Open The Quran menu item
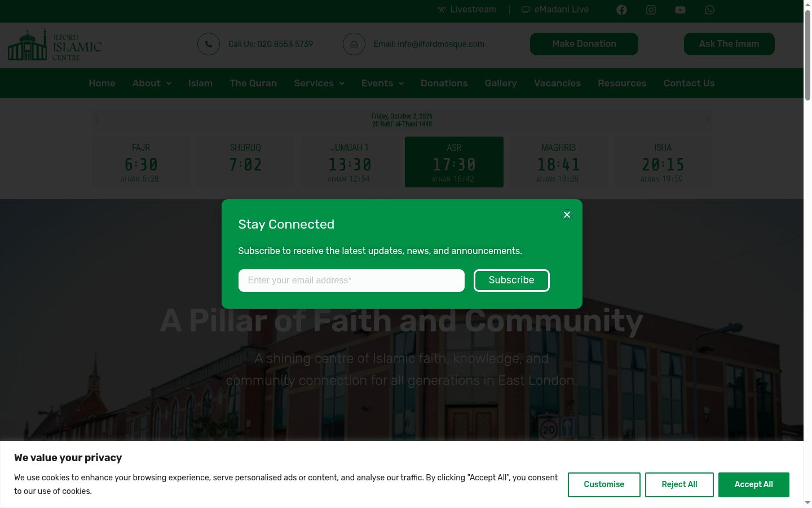812x508 pixels. 253,84
